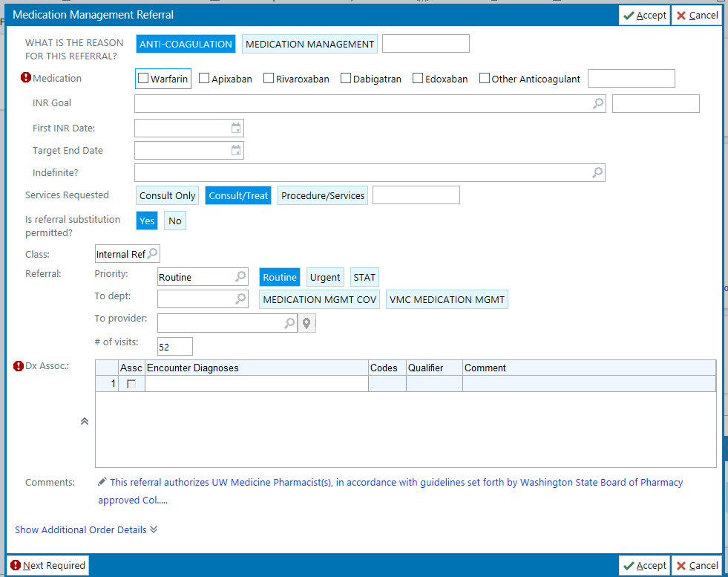Image resolution: width=728 pixels, height=577 pixels.
Task: Click the number of visits input field
Action: 175,346
